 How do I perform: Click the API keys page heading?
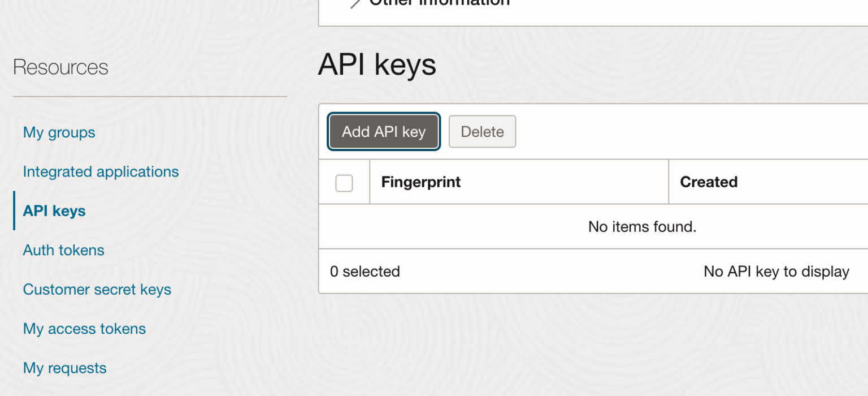(377, 64)
